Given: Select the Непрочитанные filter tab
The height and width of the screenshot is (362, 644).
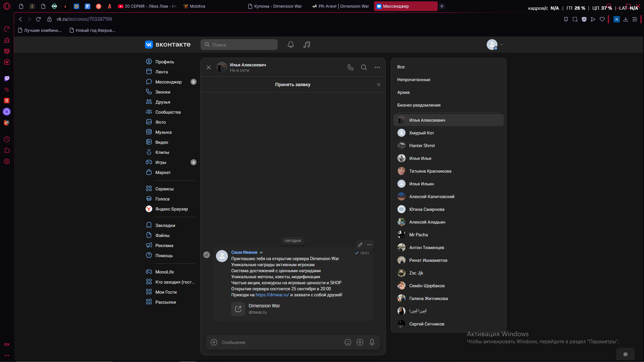Looking at the screenshot, I should pyautogui.click(x=414, y=80).
